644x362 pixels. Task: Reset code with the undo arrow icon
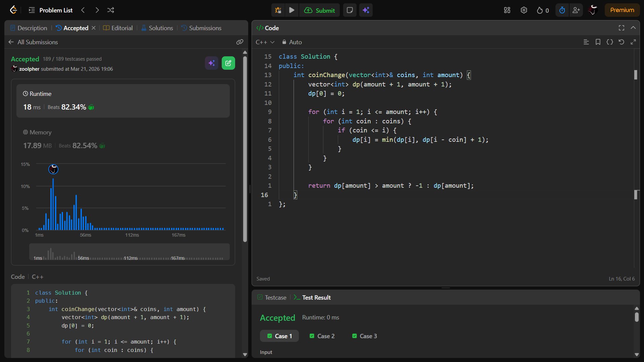point(621,42)
